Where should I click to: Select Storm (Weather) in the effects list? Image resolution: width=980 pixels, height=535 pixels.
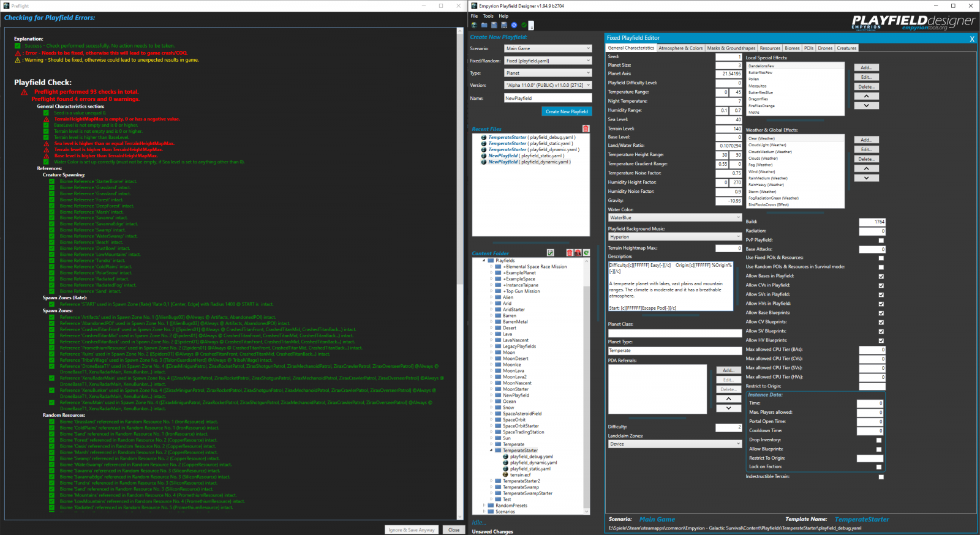(x=762, y=192)
